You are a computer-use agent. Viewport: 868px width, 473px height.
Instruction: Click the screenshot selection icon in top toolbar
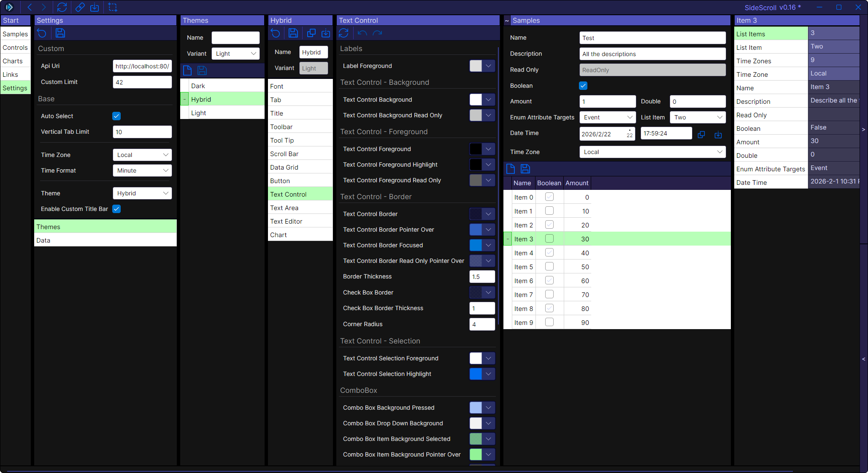pyautogui.click(x=113, y=7)
